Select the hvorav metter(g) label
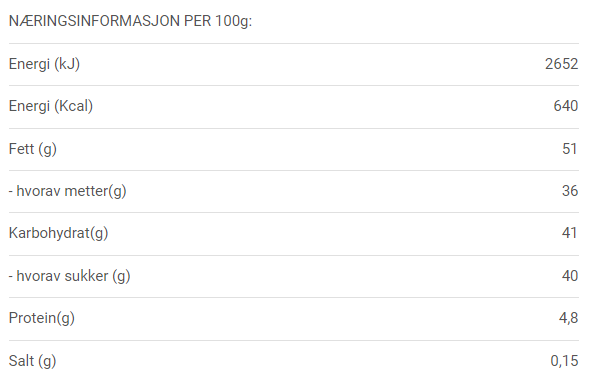This screenshot has height=374, width=589. coord(68,191)
